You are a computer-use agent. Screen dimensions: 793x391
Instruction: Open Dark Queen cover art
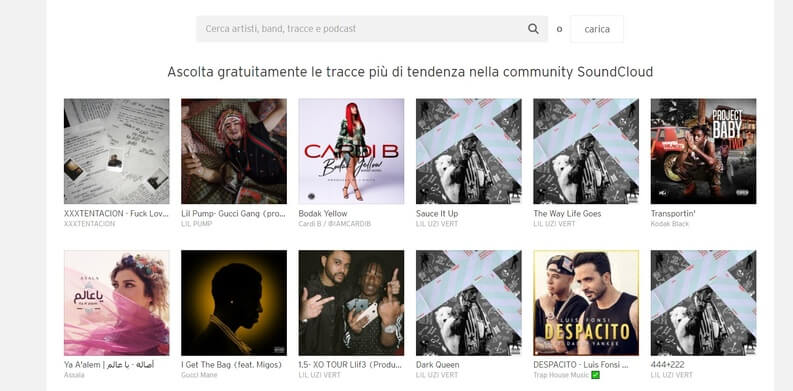click(469, 303)
